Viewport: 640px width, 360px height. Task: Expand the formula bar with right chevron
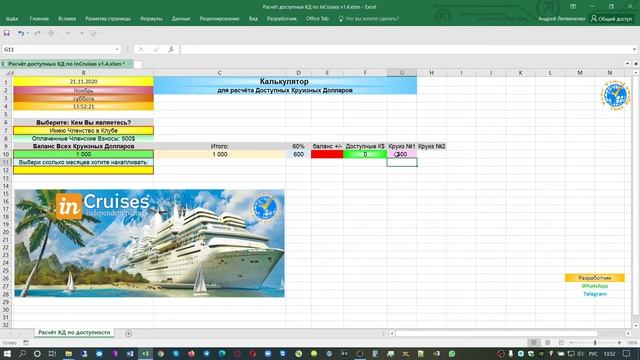click(634, 49)
